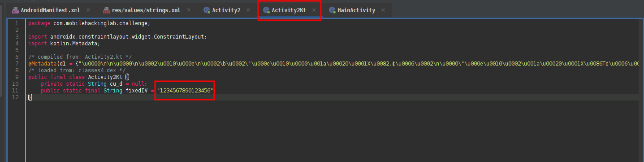The width and height of the screenshot is (644, 162).
Task: Click the strings.xml resource file icon
Action: 106,10
